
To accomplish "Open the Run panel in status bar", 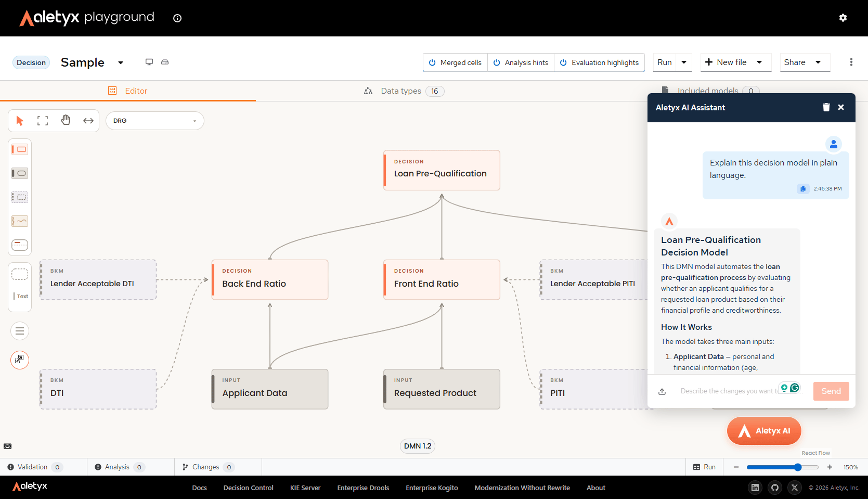I will point(704,467).
